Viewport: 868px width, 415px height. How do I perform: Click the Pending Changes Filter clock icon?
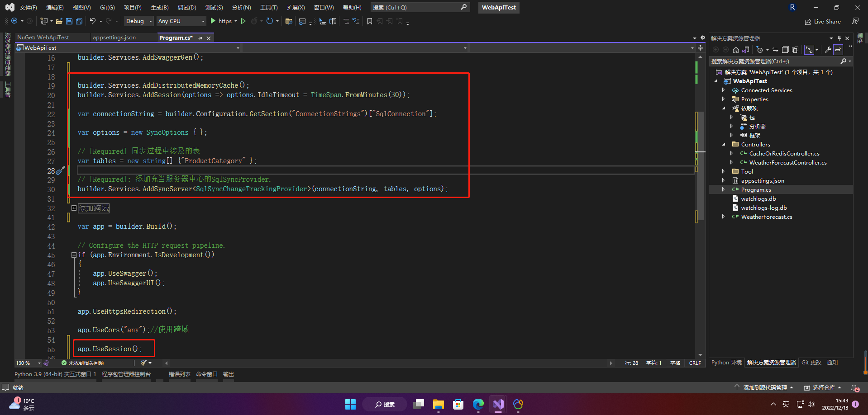point(760,50)
